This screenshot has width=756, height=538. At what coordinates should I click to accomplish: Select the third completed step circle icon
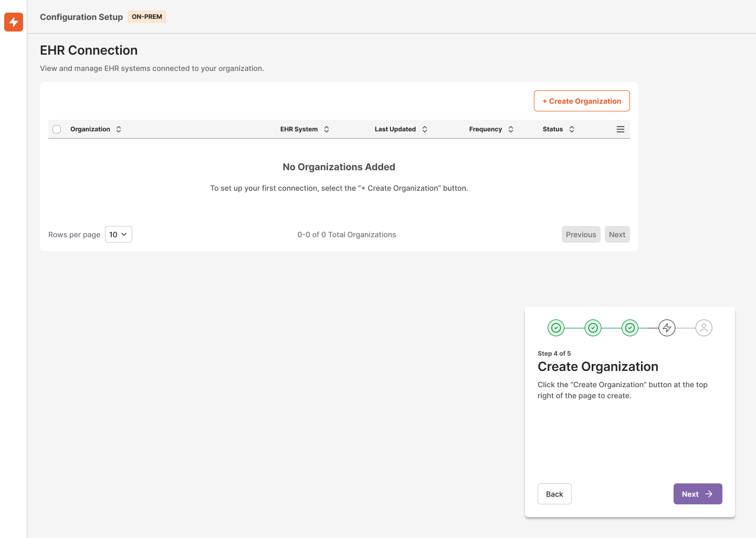pyautogui.click(x=630, y=327)
